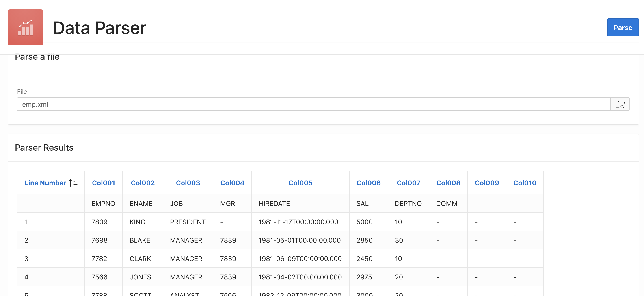644x296 pixels.
Task: Sort by Line Number column header
Action: click(45, 183)
